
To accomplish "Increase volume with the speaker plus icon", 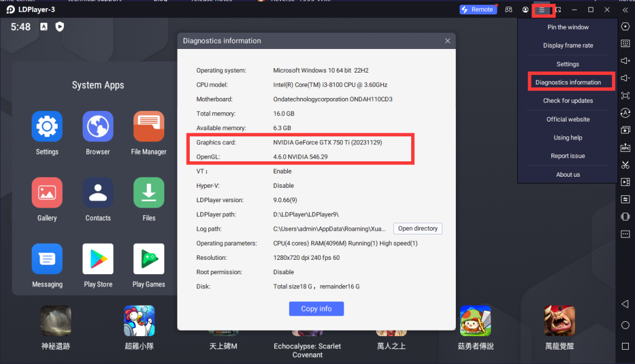I will click(x=625, y=61).
